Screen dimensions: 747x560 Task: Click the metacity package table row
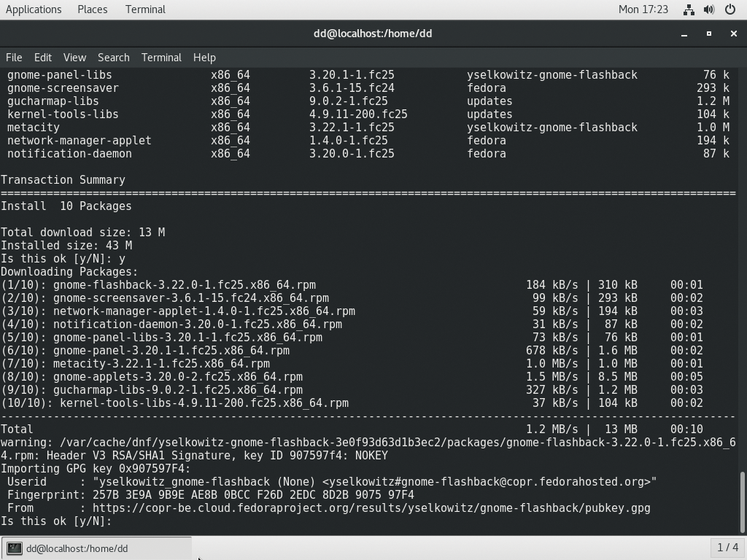click(368, 128)
